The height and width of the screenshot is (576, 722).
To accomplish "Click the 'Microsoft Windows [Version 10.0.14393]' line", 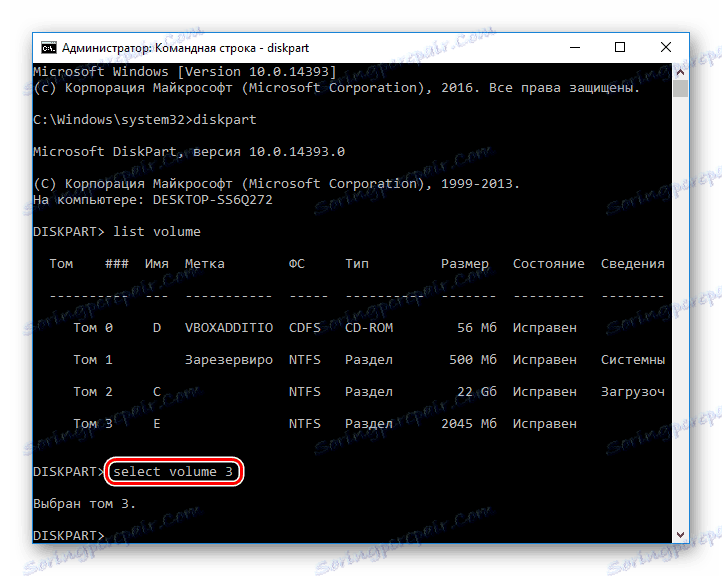I will coord(185,72).
